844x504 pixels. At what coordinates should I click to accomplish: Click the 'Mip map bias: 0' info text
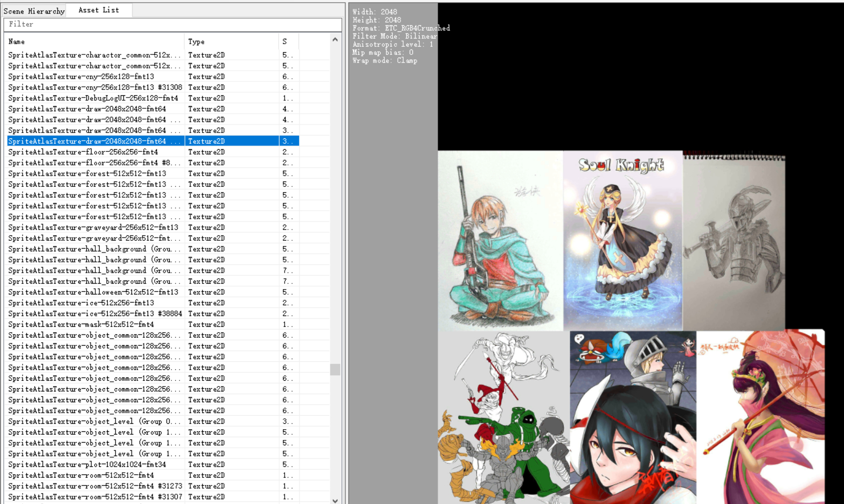pos(383,52)
